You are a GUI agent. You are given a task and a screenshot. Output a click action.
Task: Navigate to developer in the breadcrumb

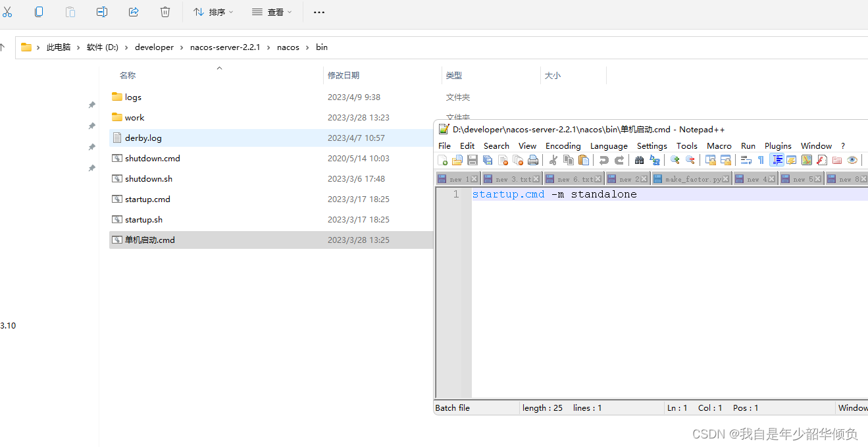(x=154, y=47)
